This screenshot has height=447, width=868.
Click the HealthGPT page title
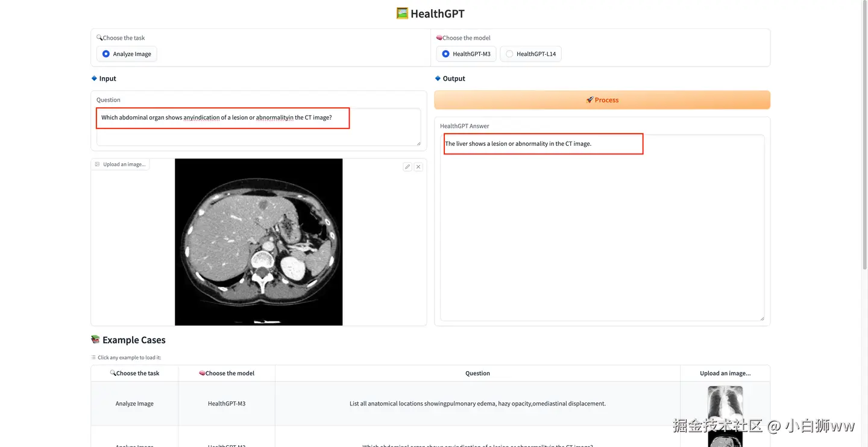click(430, 13)
